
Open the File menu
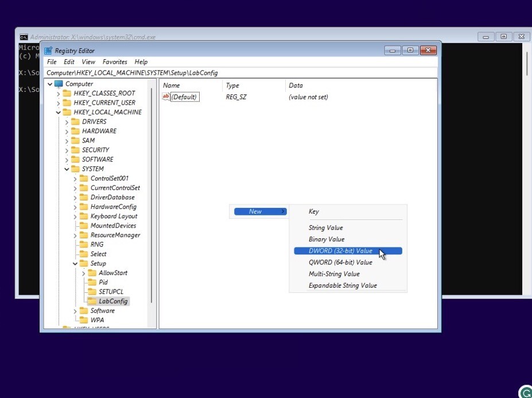52,62
